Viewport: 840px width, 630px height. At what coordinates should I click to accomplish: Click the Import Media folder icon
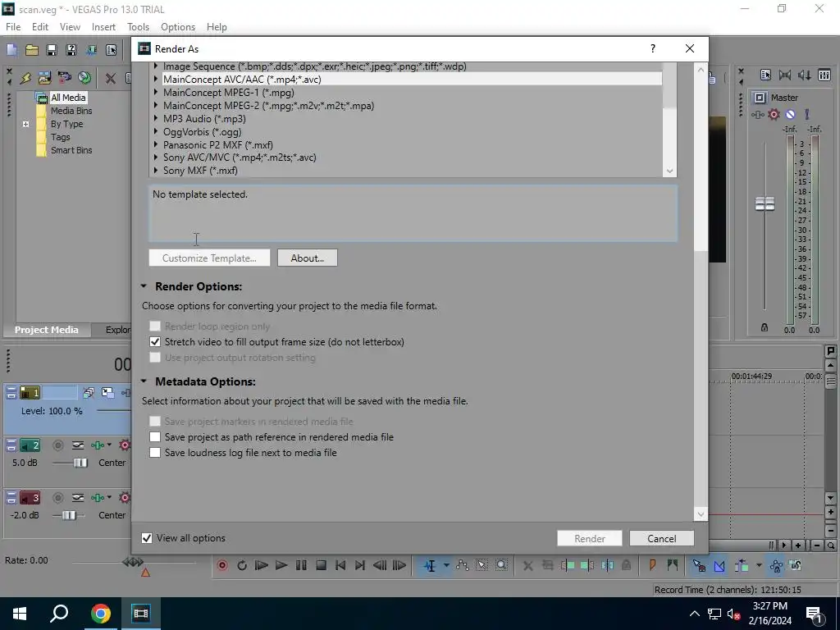click(44, 78)
